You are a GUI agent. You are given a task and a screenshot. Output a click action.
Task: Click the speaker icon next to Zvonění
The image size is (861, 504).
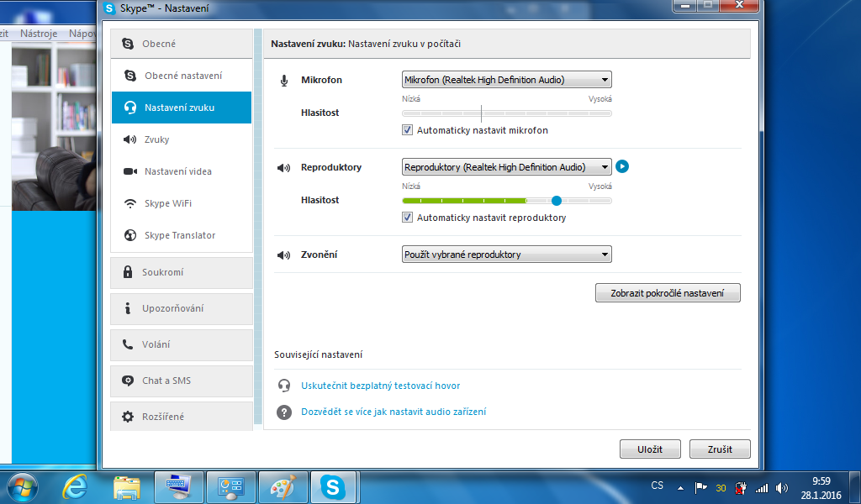(284, 255)
